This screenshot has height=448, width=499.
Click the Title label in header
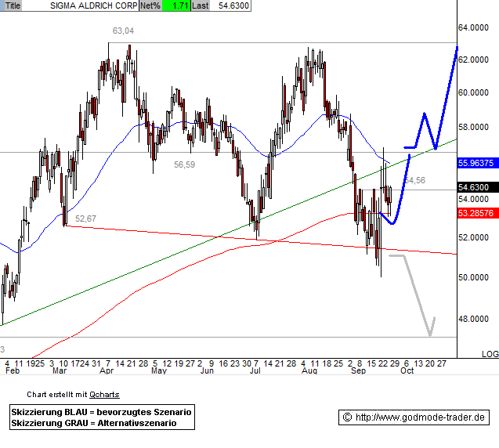13,5
